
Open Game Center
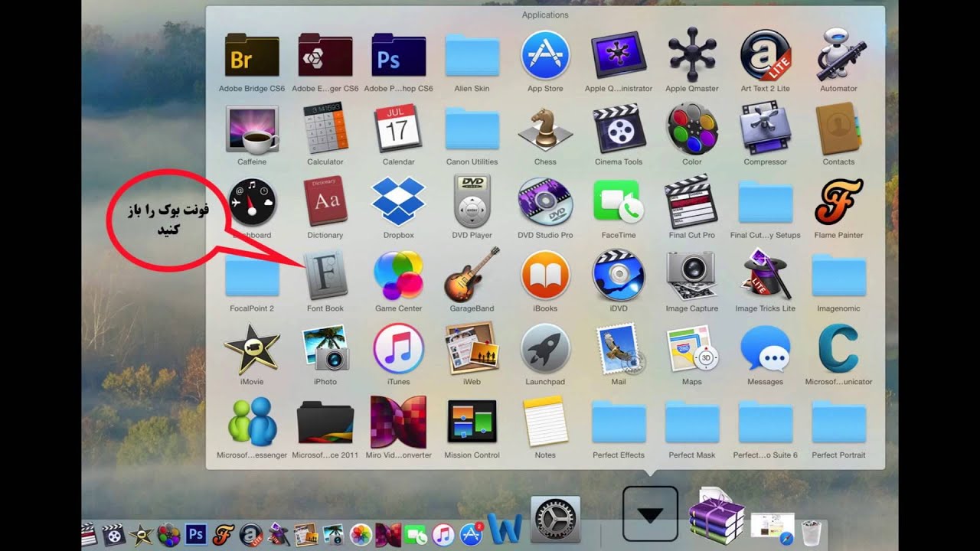[399, 275]
